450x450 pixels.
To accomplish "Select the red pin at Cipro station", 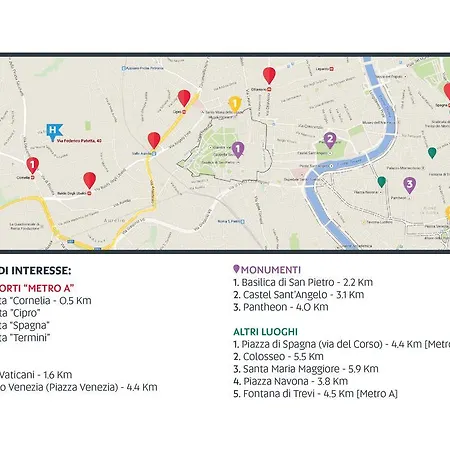I will 184,98.
